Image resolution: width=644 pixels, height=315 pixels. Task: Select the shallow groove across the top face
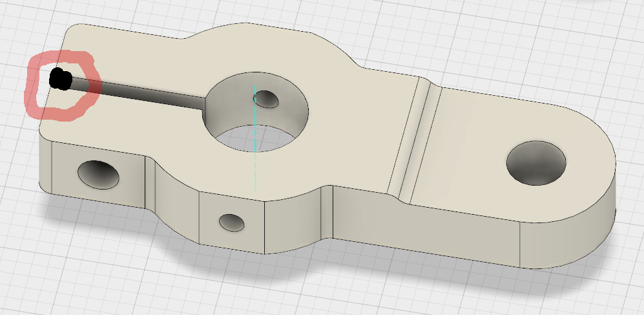tap(414, 140)
